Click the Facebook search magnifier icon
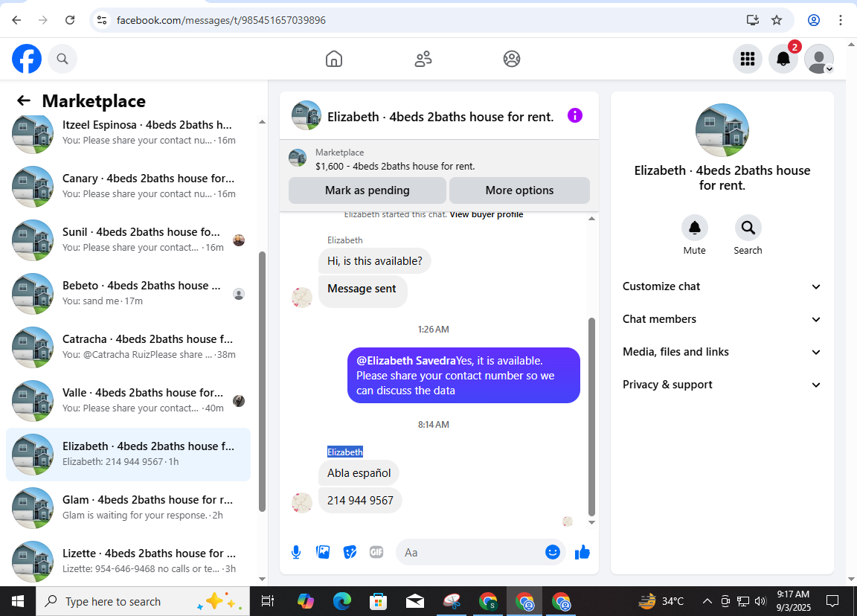Screen dimensions: 857x616 [62, 59]
